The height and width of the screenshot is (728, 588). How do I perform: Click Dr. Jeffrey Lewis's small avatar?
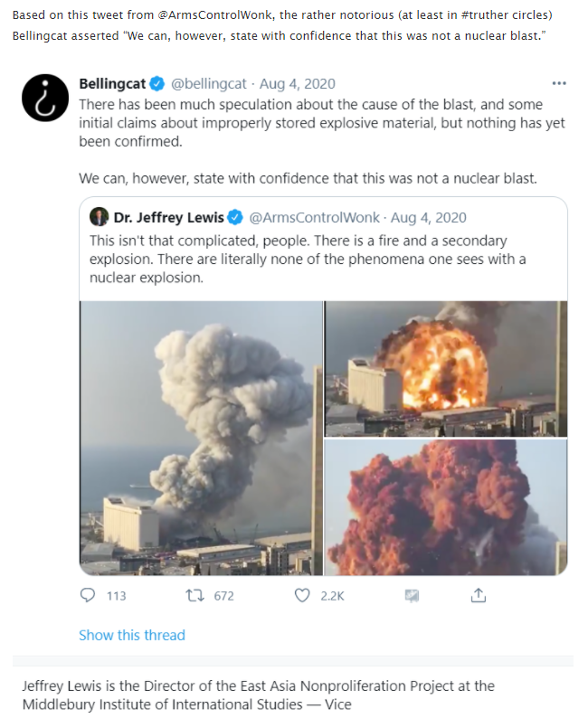click(x=99, y=217)
